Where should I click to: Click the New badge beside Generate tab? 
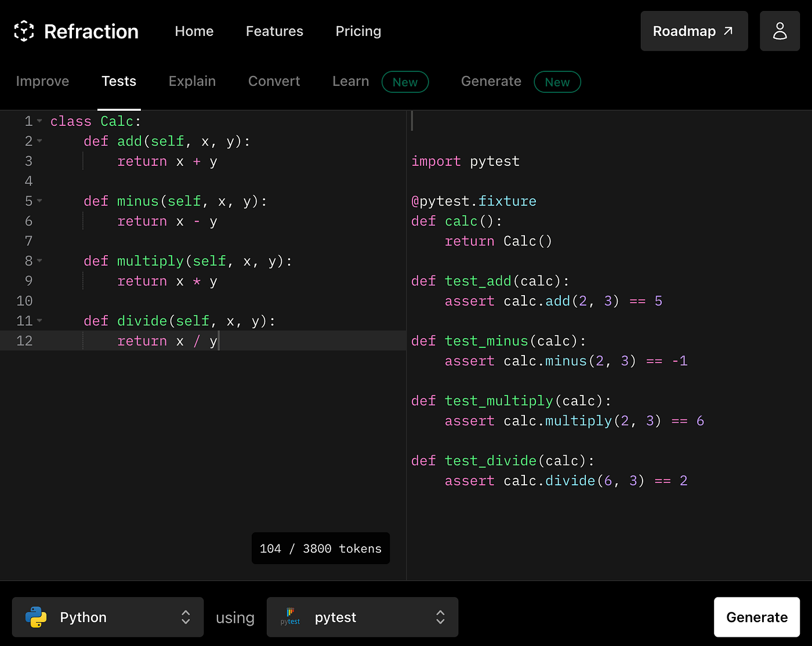[557, 82]
